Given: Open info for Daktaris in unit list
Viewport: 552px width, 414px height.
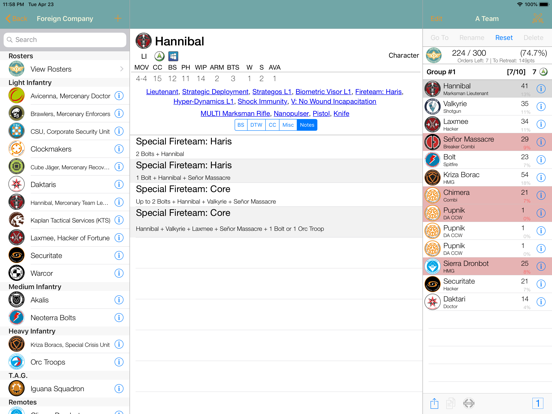Looking at the screenshot, I should tap(119, 184).
